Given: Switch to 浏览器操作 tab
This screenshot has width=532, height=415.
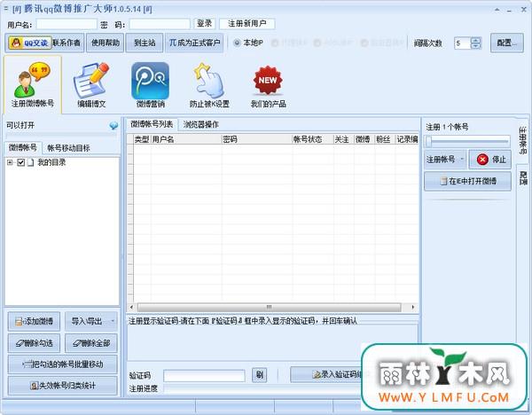Looking at the screenshot, I should [x=201, y=124].
